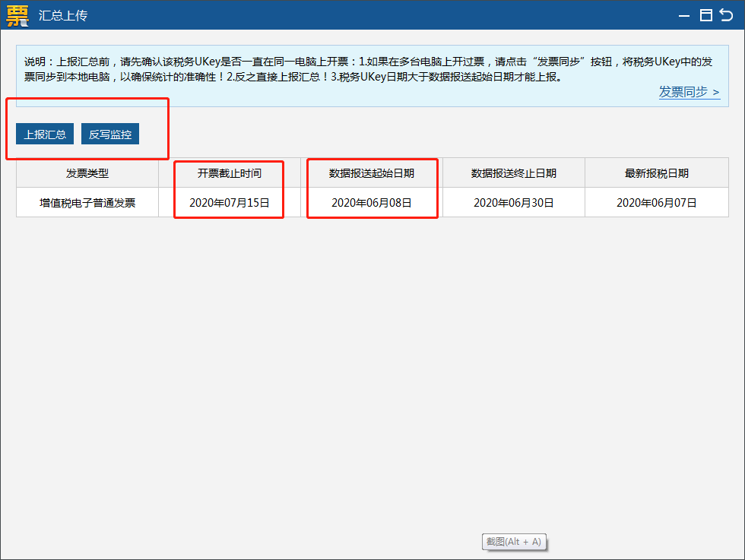The width and height of the screenshot is (745, 560).
Task: Select the 数据报送终止日期 column header
Action: [x=514, y=173]
